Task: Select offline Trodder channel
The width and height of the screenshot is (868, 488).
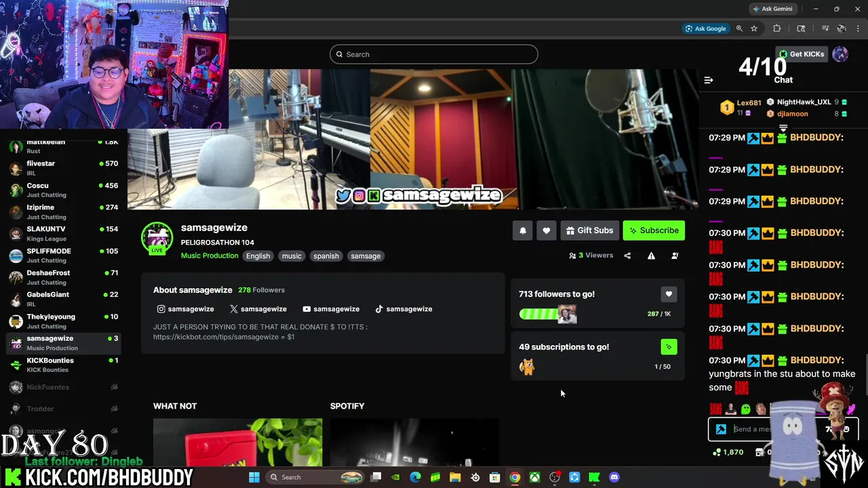Action: (x=64, y=409)
